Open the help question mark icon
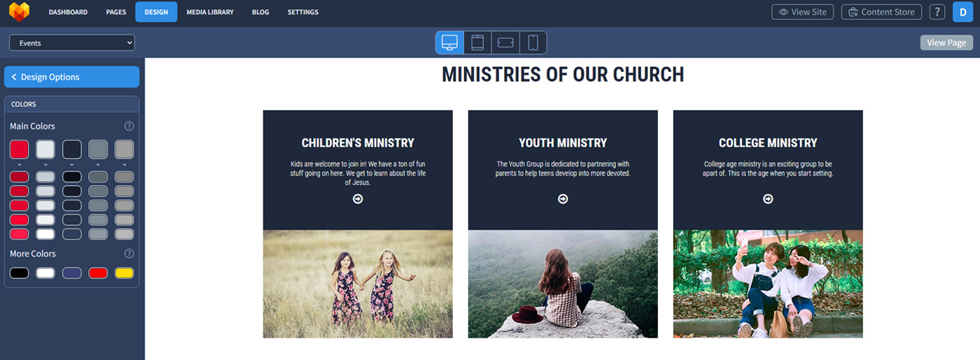Image resolution: width=980 pixels, height=360 pixels. click(x=938, y=12)
